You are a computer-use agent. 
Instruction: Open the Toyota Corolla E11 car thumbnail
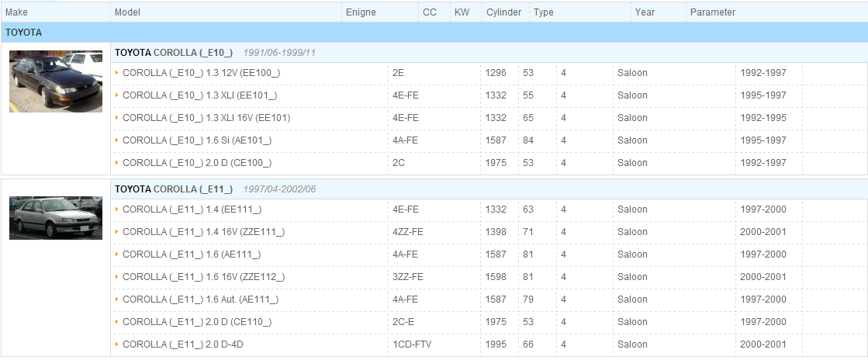pos(56,218)
